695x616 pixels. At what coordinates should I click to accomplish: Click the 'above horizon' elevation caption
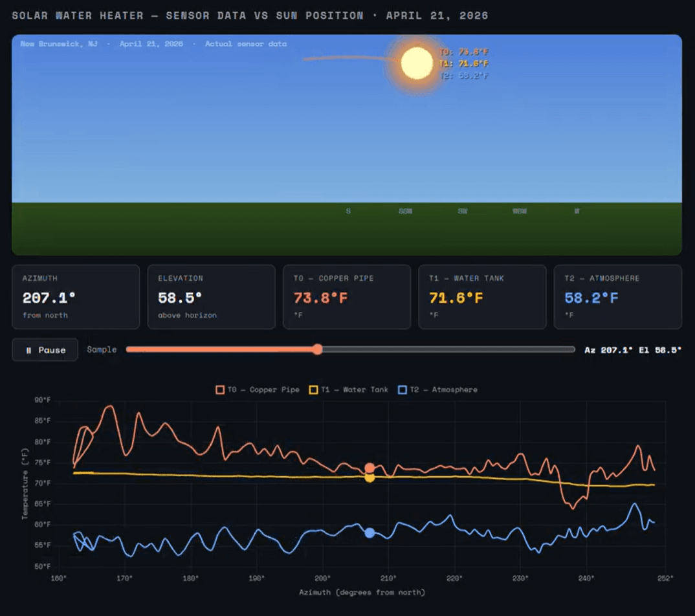point(187,315)
